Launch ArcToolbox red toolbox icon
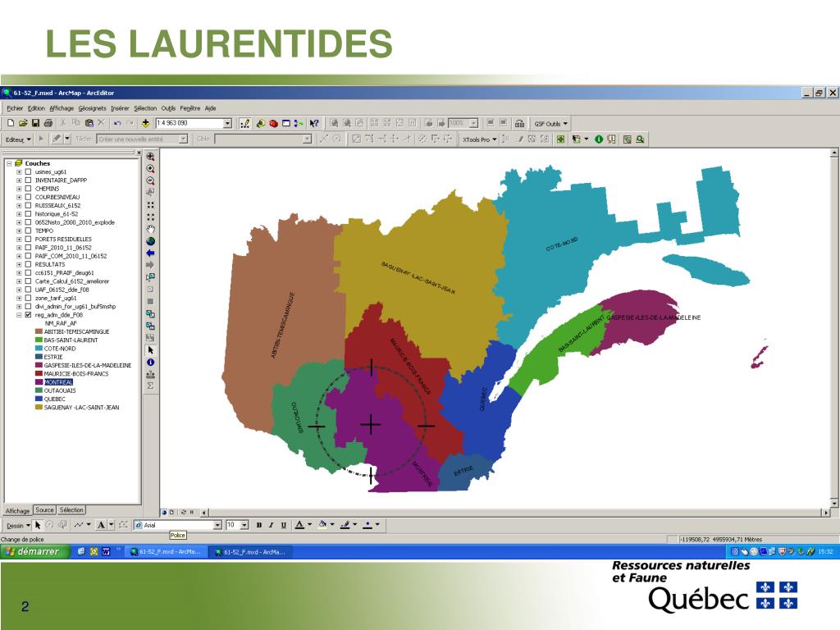840x630 pixels. coord(273,123)
